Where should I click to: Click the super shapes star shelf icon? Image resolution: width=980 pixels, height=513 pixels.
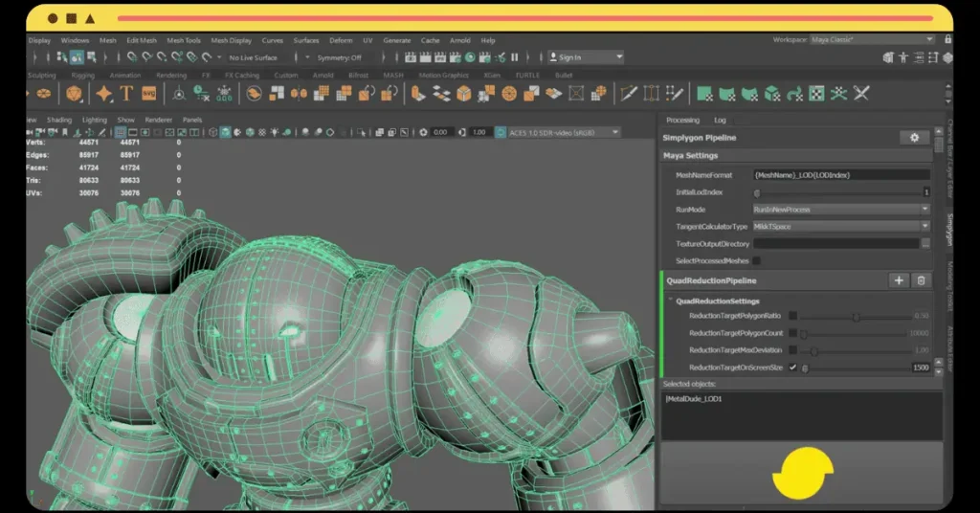[103, 94]
